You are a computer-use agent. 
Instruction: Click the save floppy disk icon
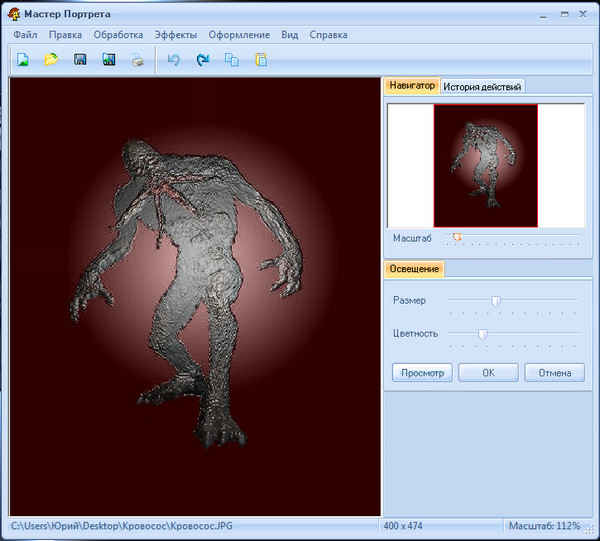pyautogui.click(x=80, y=60)
